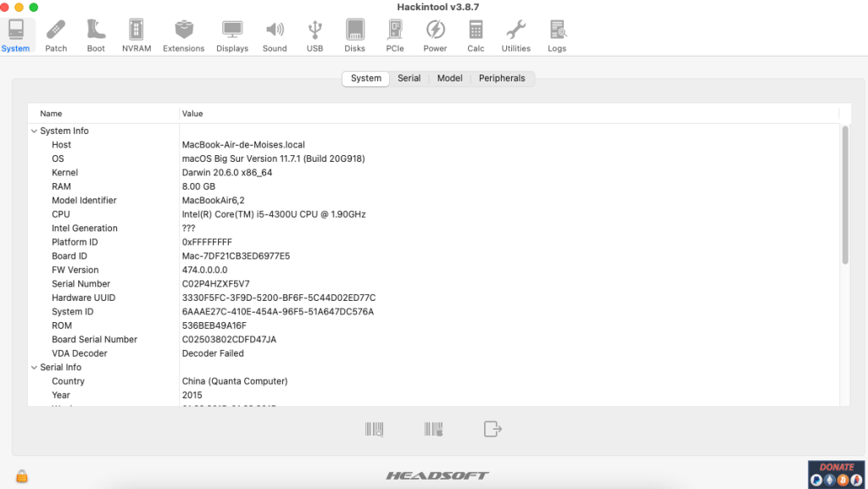Viewport: 868px width, 489px height.
Task: Select the System ID row
Action: point(433,311)
